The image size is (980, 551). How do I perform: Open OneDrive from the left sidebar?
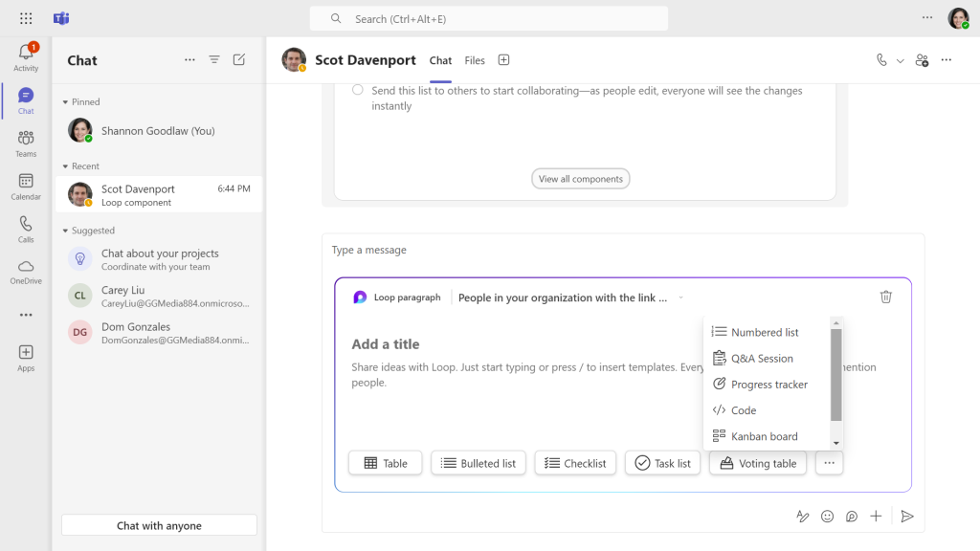[25, 268]
